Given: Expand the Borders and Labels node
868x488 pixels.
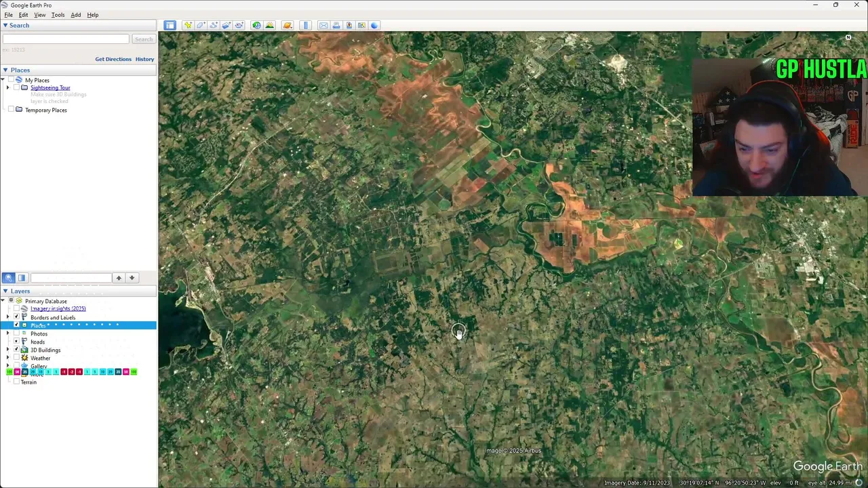Looking at the screenshot, I should point(8,317).
